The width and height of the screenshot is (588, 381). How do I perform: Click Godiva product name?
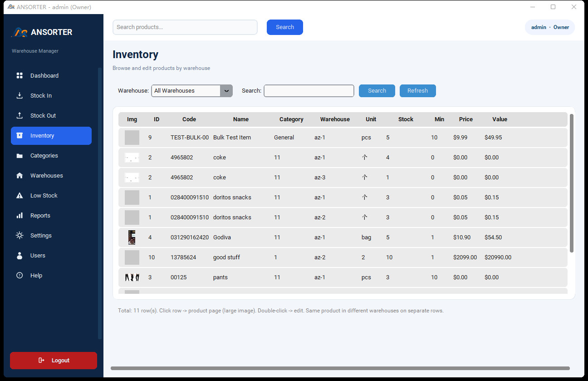tap(222, 237)
